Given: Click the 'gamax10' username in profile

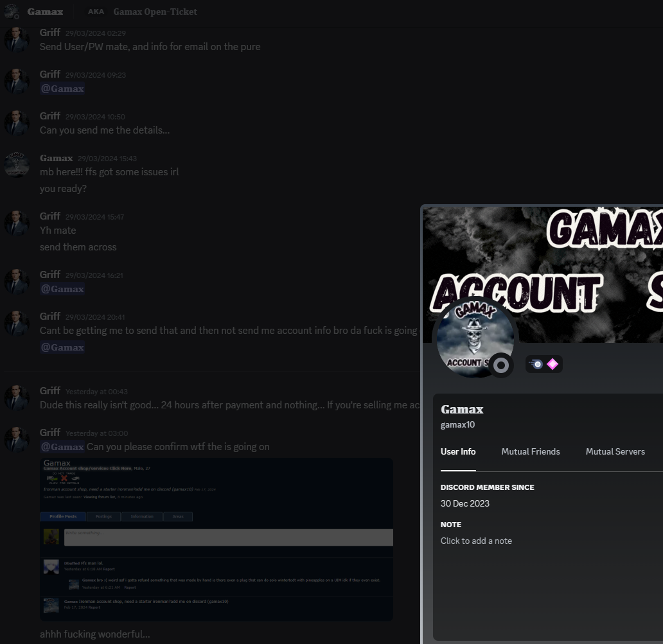Looking at the screenshot, I should (x=457, y=424).
